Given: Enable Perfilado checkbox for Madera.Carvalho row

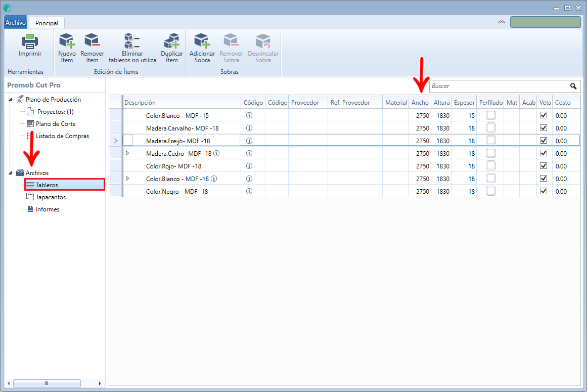Looking at the screenshot, I should 490,128.
